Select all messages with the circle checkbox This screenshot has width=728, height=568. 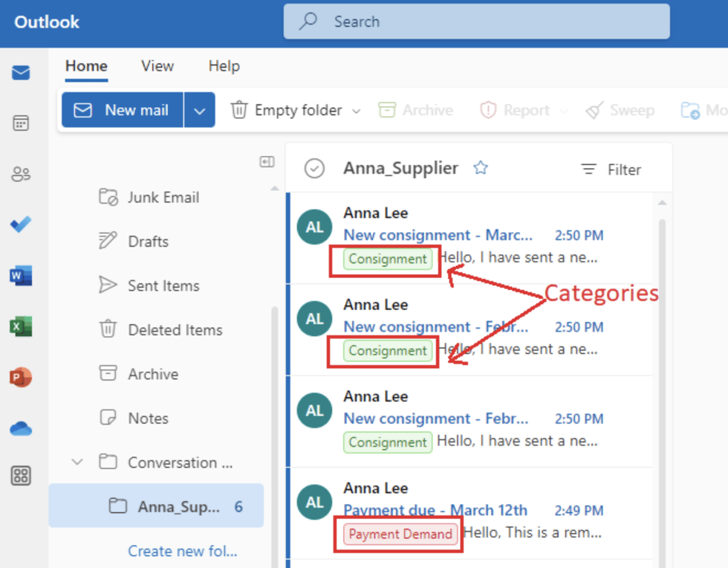tap(313, 169)
